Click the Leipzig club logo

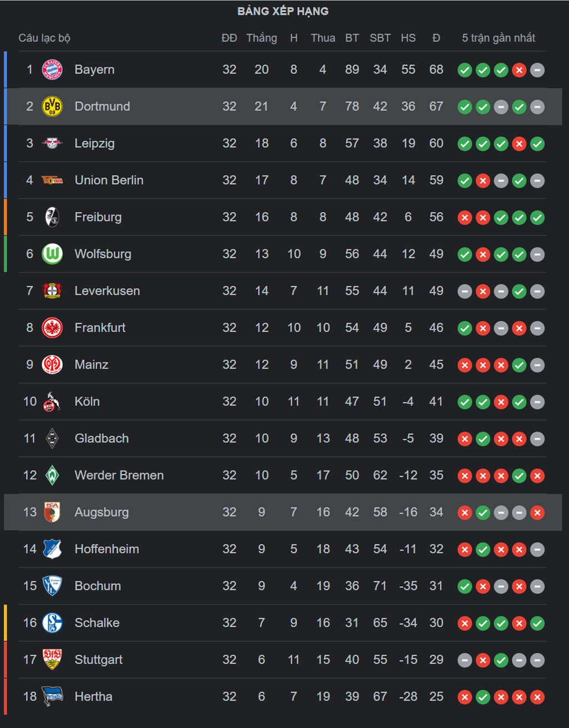tap(52, 143)
